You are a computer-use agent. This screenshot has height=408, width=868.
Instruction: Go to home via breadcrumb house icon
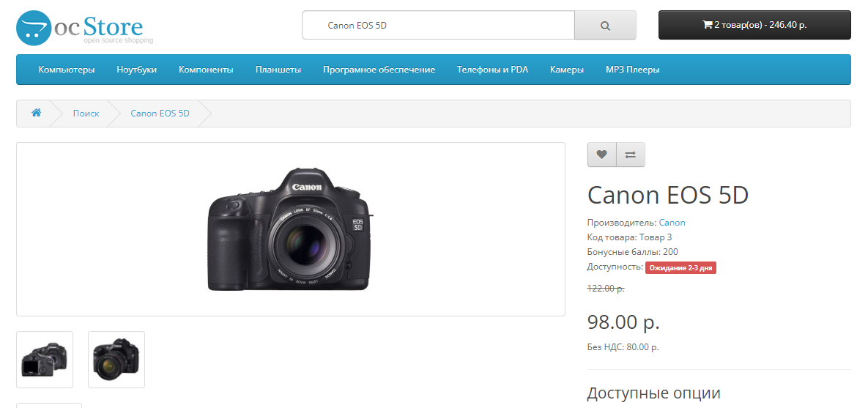36,114
